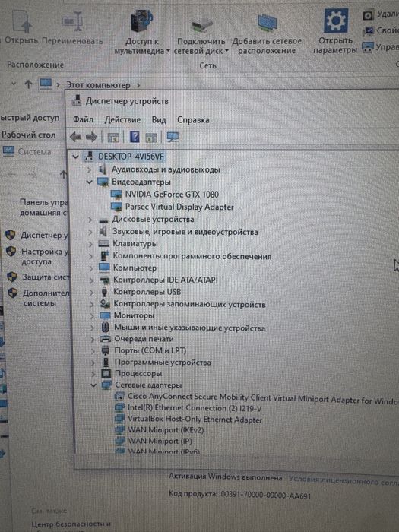Open the Файл menu
The image size is (399, 532).
tap(83, 119)
